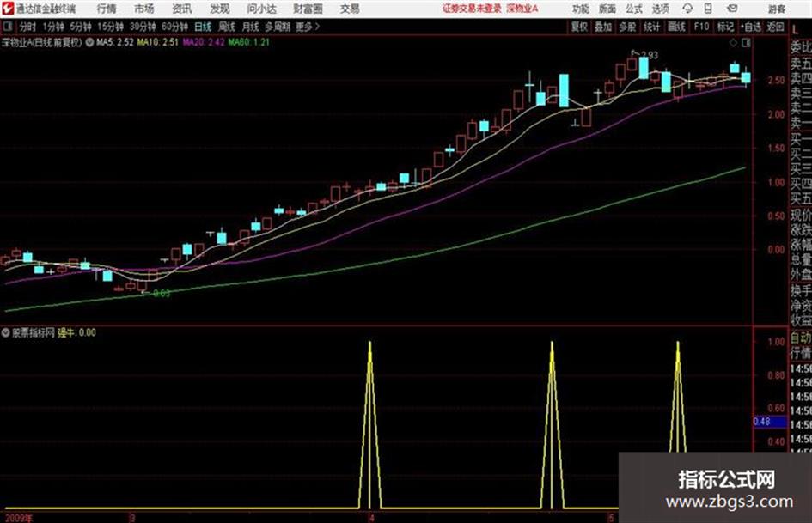Open the 问小达 menu

(262, 9)
